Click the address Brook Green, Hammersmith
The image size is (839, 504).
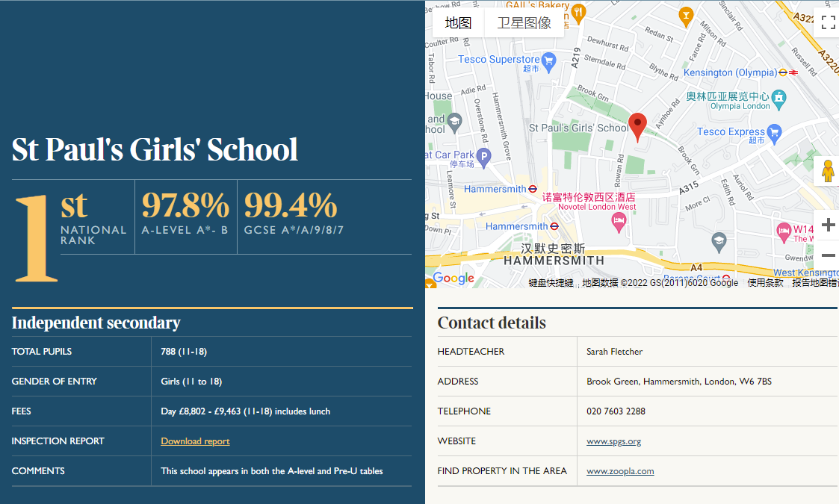(679, 382)
